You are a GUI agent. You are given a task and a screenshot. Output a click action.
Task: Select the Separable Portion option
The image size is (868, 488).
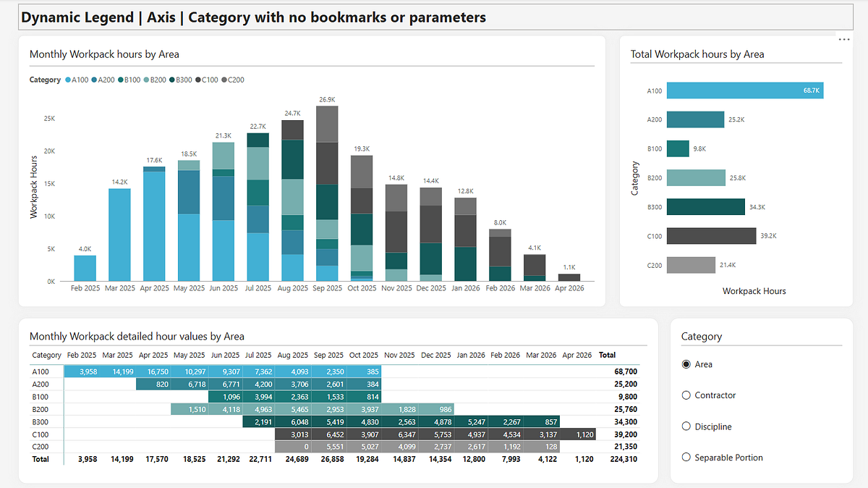[686, 458]
